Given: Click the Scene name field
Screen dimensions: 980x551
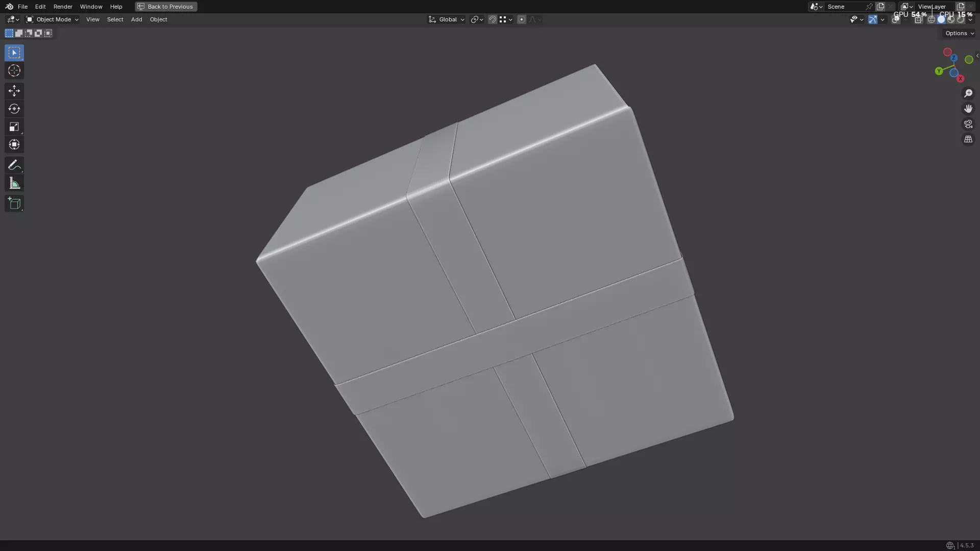Looking at the screenshot, I should 844,7.
